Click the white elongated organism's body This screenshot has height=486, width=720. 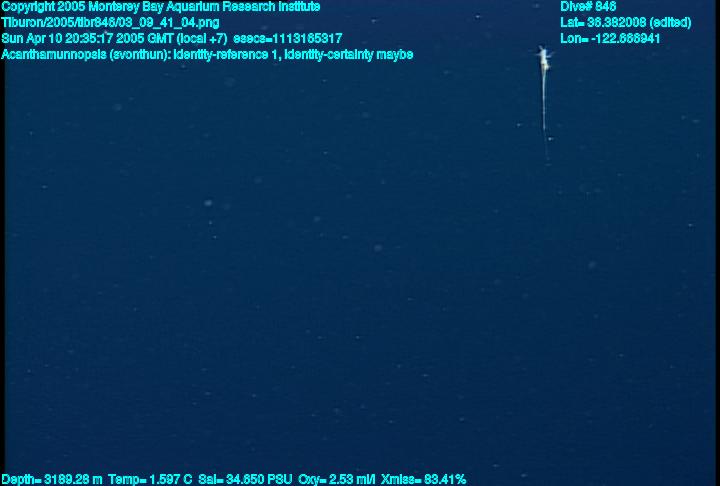coord(544,59)
